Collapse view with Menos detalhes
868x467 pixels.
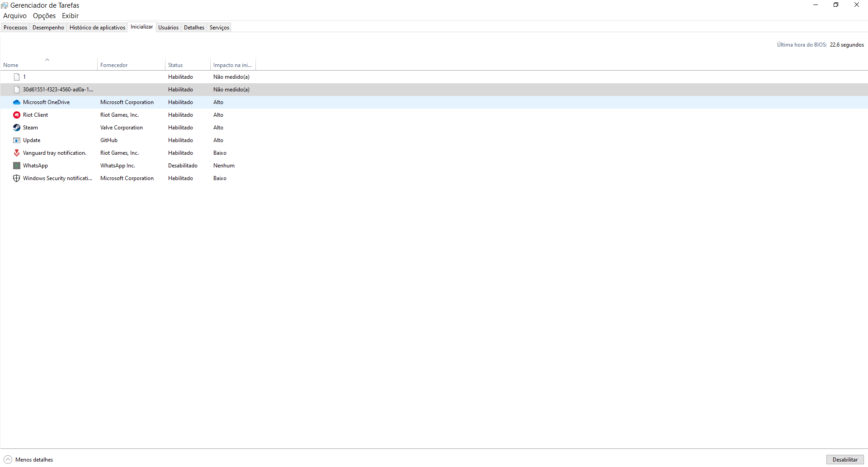pos(29,460)
